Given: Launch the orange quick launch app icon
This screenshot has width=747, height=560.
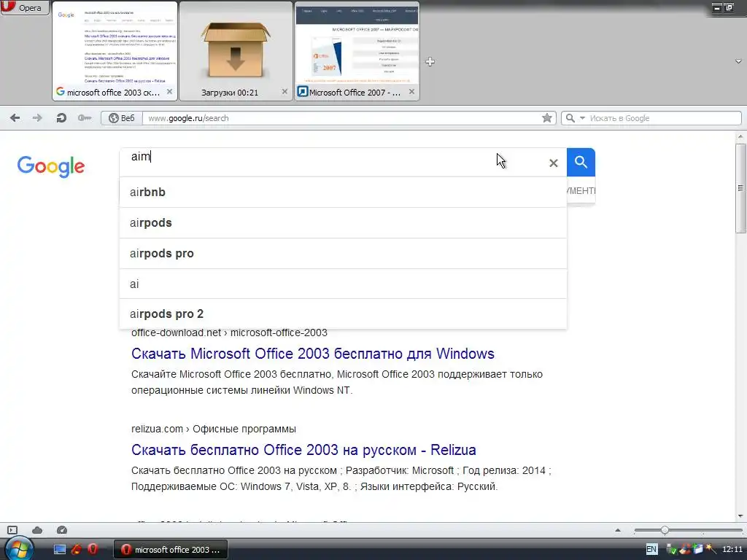Looking at the screenshot, I should (x=76, y=550).
